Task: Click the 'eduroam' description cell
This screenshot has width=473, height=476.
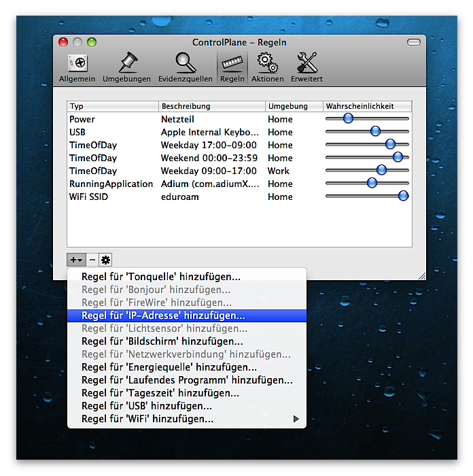Action: click(180, 197)
